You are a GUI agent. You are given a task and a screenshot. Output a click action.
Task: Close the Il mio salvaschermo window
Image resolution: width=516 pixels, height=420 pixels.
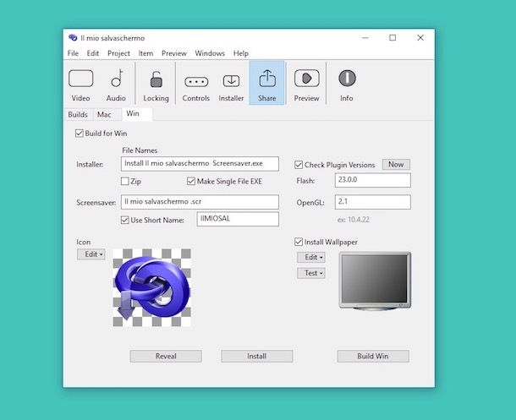[420, 38]
